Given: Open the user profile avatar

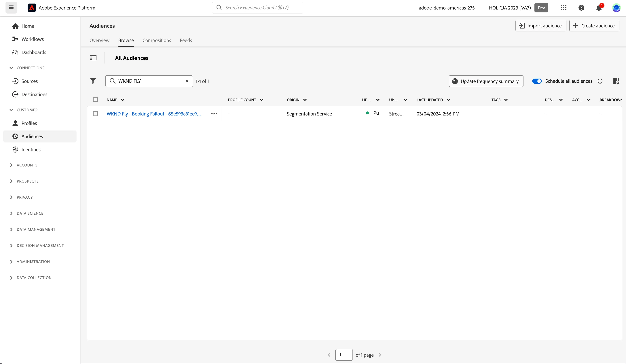Looking at the screenshot, I should (616, 8).
